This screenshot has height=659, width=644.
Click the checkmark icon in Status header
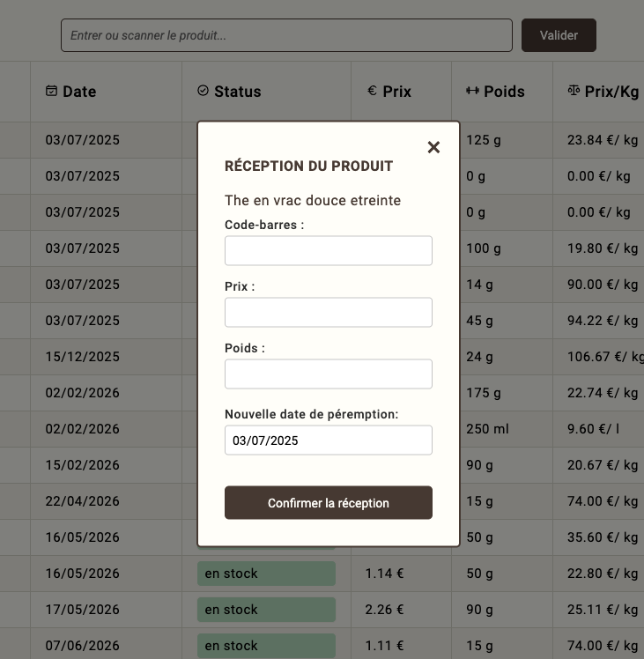[204, 91]
